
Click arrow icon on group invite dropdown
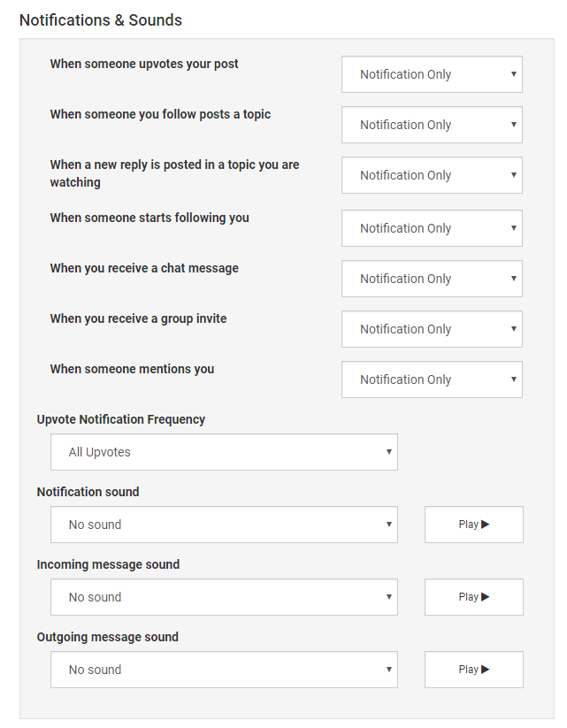[x=514, y=329]
